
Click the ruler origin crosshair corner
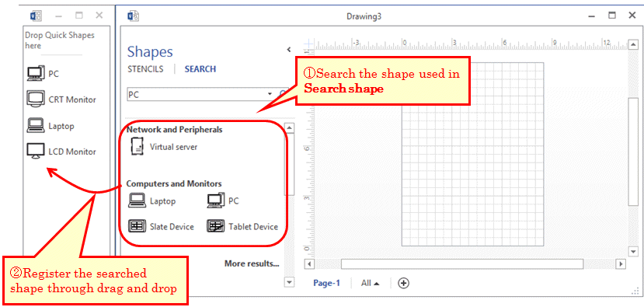click(x=308, y=44)
